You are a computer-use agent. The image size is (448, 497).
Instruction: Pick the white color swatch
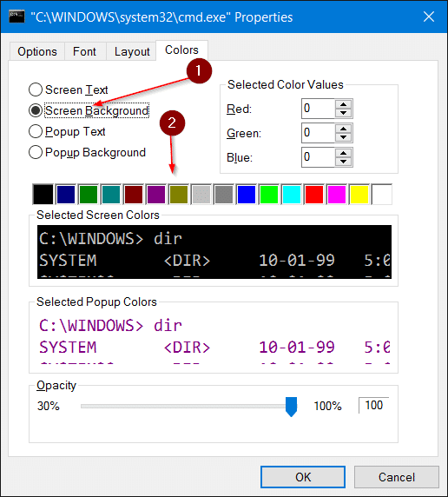(382, 195)
